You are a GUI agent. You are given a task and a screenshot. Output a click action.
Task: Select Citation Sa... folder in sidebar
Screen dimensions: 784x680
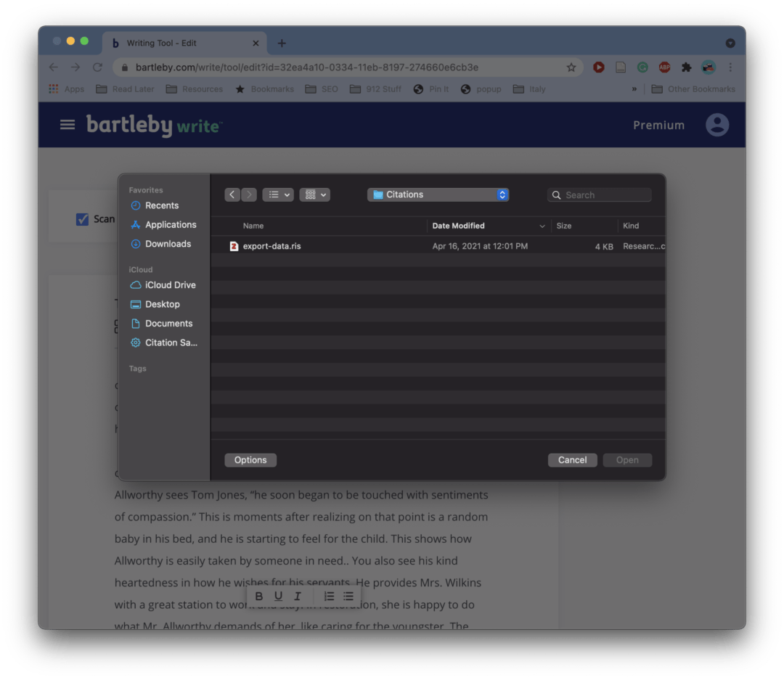pos(163,343)
